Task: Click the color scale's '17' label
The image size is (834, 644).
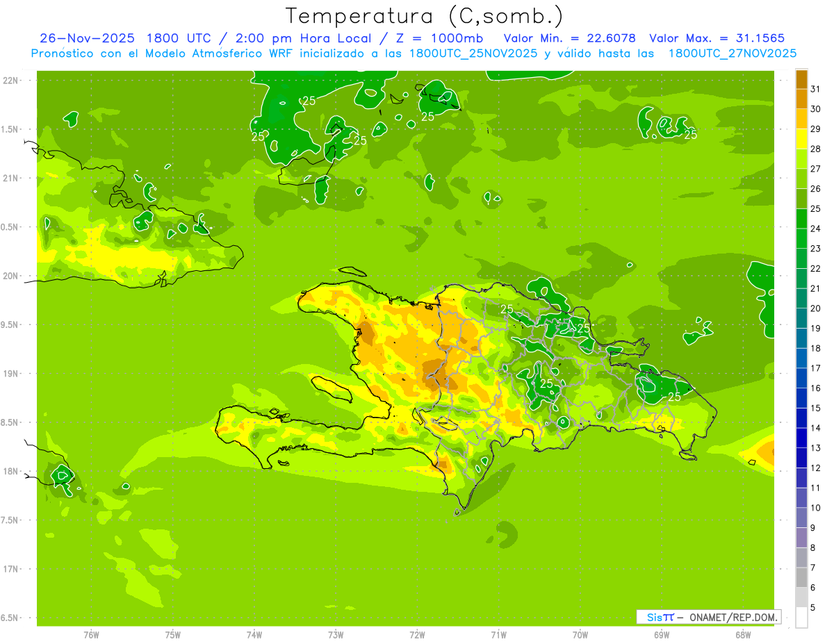Action: tap(816, 368)
